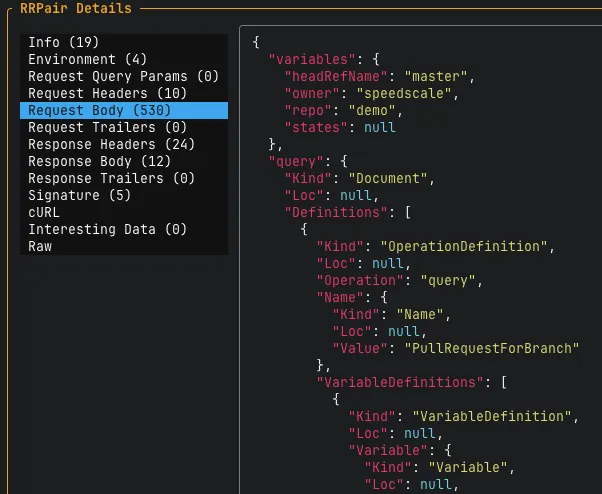Click the "VariableDefinitions" key

point(400,382)
